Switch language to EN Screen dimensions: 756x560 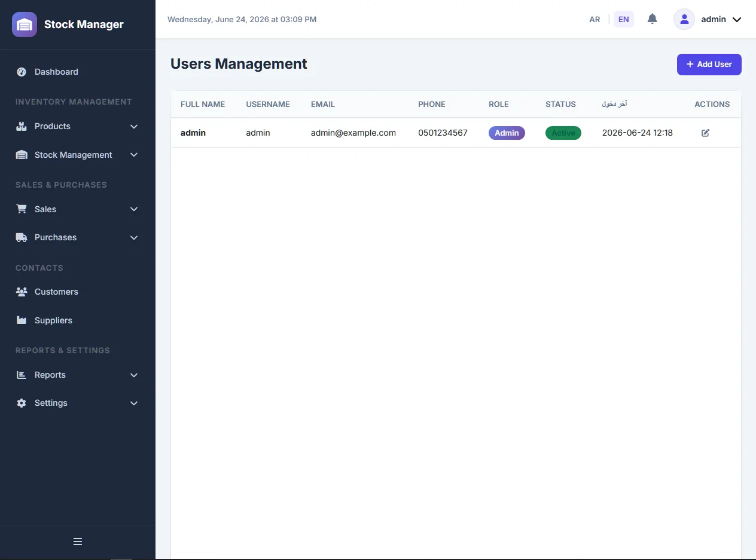pos(624,19)
